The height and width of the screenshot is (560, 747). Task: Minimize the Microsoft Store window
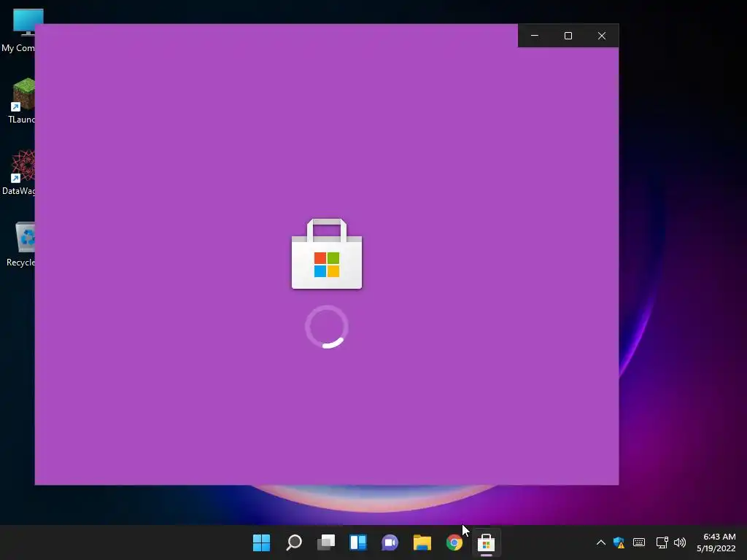(535, 36)
